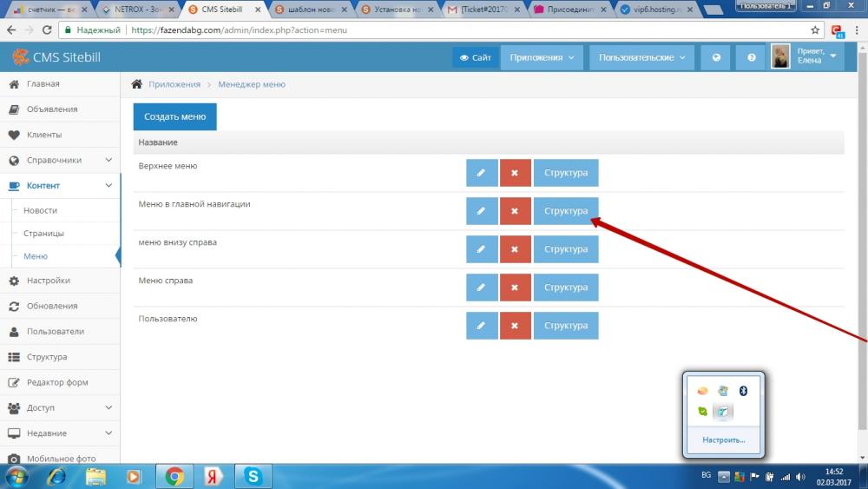Click Bluetooth icon in tray popup
Screen dimensions: 868x489
point(744,391)
